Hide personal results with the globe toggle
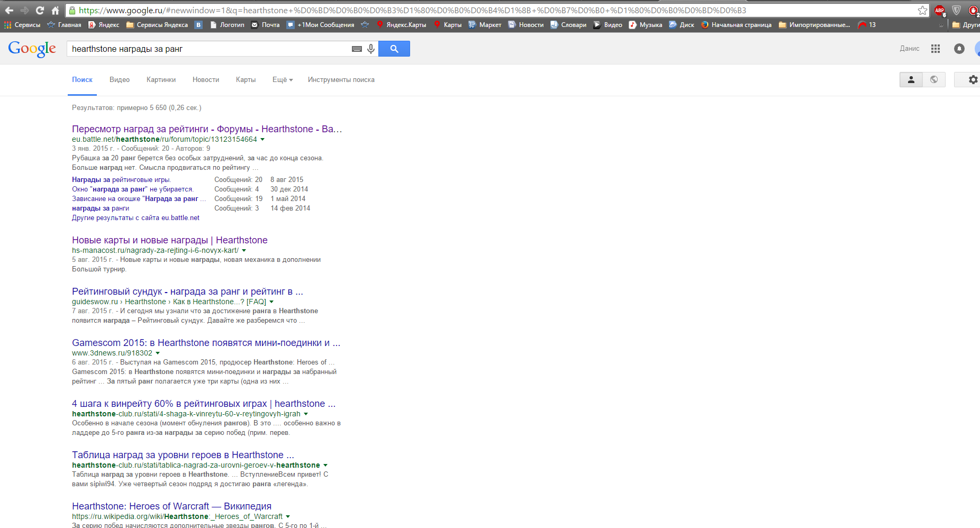980x528 pixels. (x=934, y=80)
